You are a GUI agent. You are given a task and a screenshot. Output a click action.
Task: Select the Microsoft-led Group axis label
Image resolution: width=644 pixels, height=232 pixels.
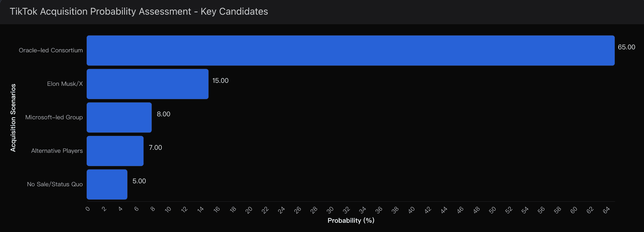(x=54, y=117)
